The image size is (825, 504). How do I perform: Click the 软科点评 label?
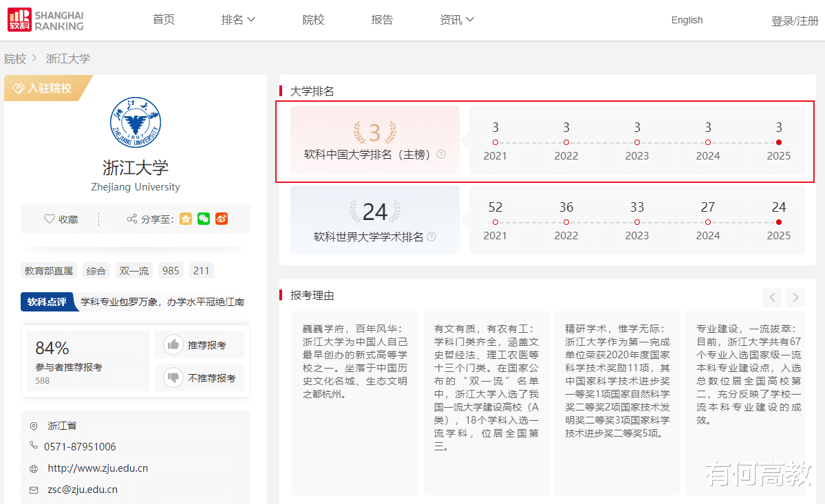coord(47,302)
